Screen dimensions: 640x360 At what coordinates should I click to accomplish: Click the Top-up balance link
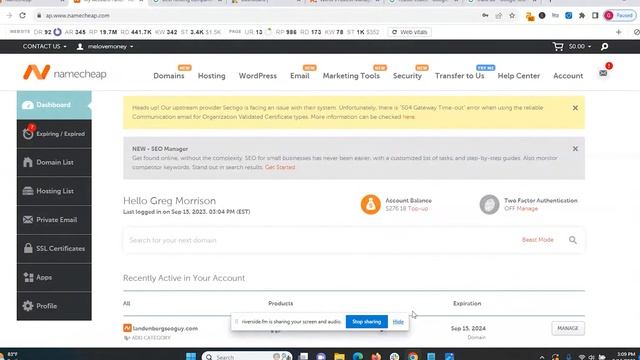point(418,209)
